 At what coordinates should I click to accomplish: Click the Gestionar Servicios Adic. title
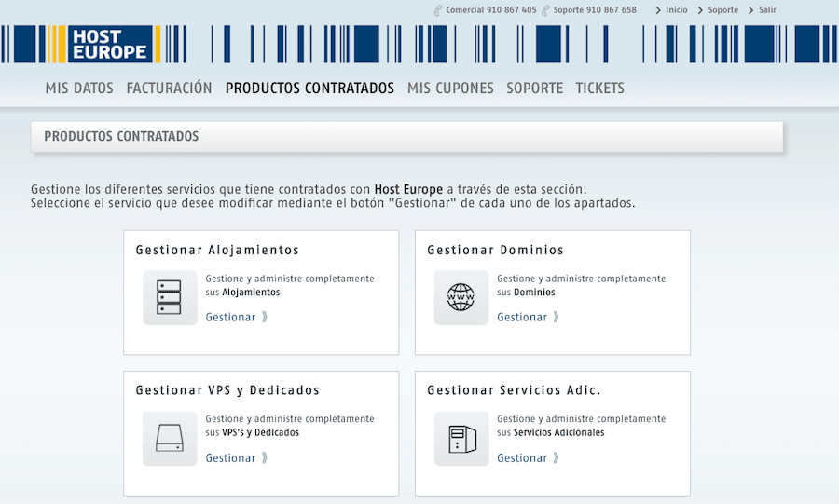514,390
